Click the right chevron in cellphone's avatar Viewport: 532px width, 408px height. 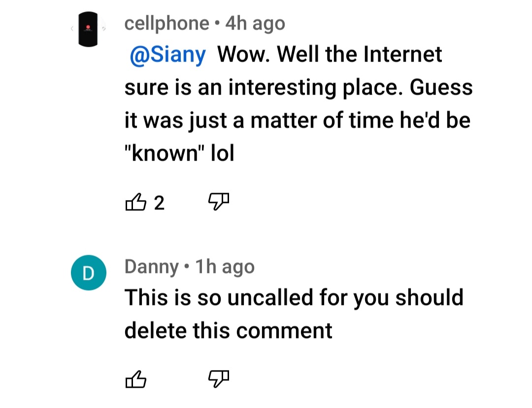point(104,29)
